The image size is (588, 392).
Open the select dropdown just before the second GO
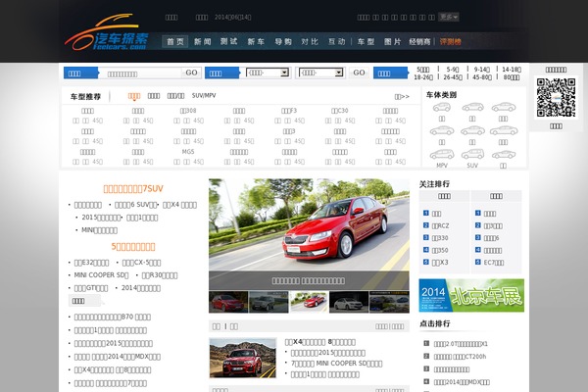321,73
